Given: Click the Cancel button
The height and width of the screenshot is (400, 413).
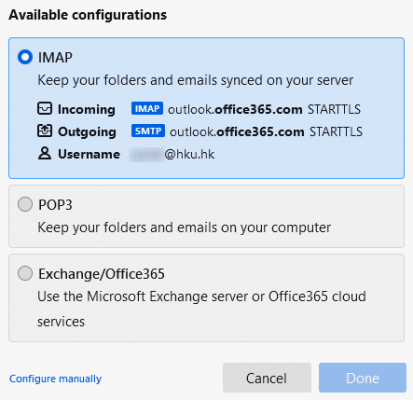Looking at the screenshot, I should (267, 378).
